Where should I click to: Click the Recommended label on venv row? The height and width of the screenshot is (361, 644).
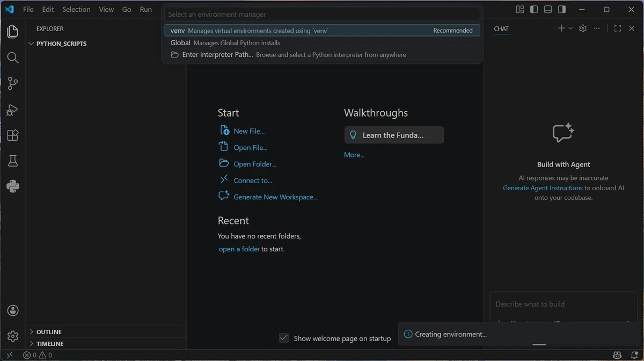pos(453,31)
